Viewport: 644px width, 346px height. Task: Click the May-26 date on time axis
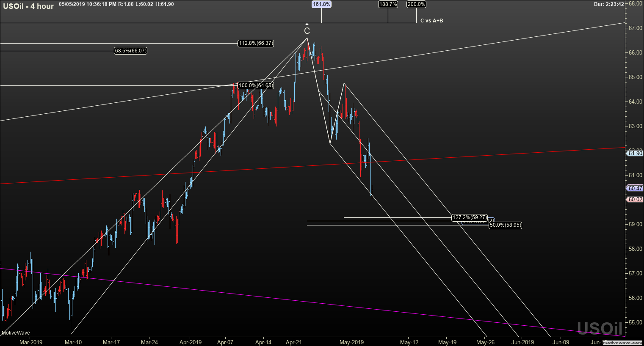[485, 342]
